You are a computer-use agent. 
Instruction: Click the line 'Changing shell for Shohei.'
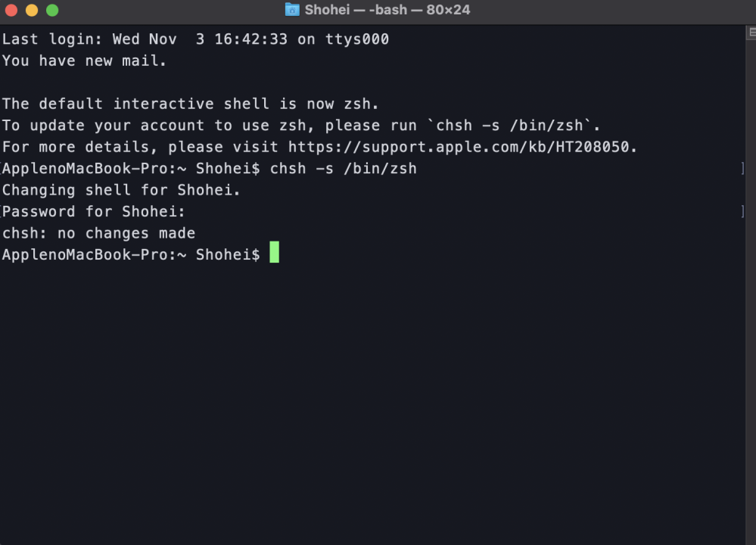tap(120, 190)
